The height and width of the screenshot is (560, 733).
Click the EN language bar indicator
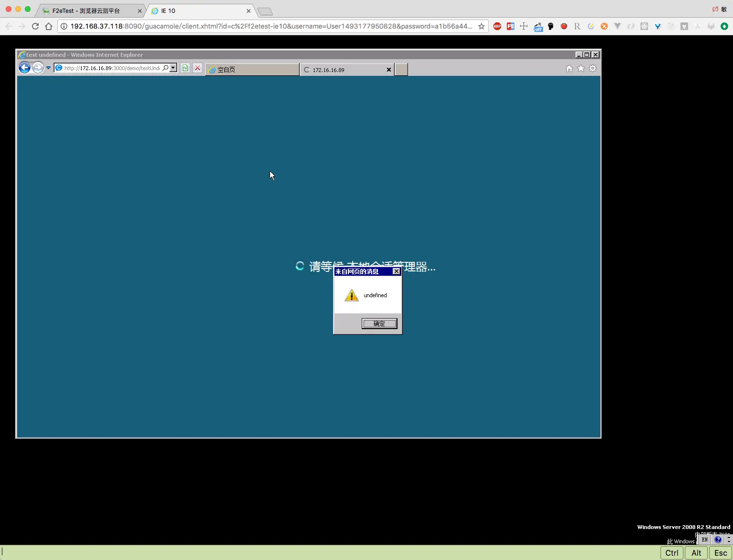click(x=705, y=539)
